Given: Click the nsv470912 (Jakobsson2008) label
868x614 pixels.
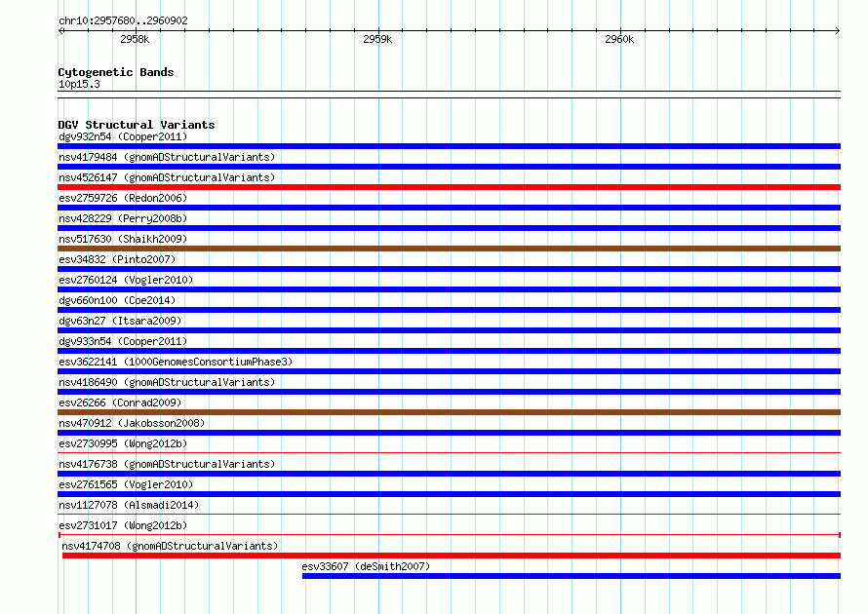Looking at the screenshot, I should 132,423.
